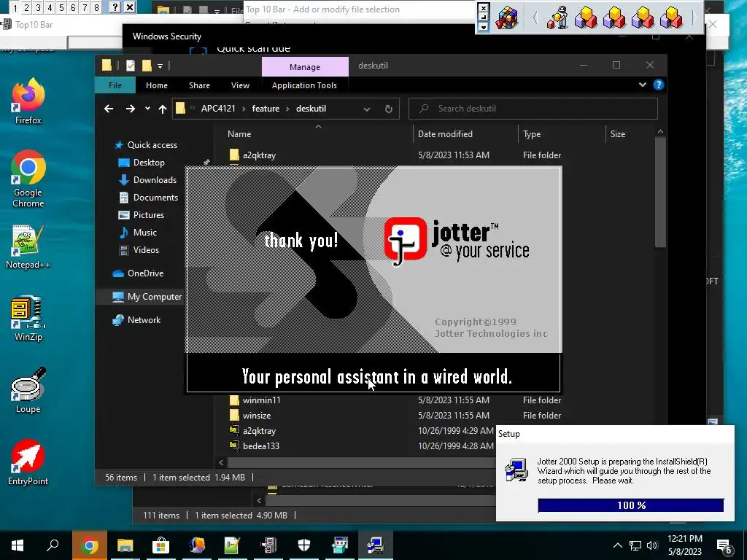Select number 4 button in Top10 Bar
Screen dimensions: 747x560
50,7
